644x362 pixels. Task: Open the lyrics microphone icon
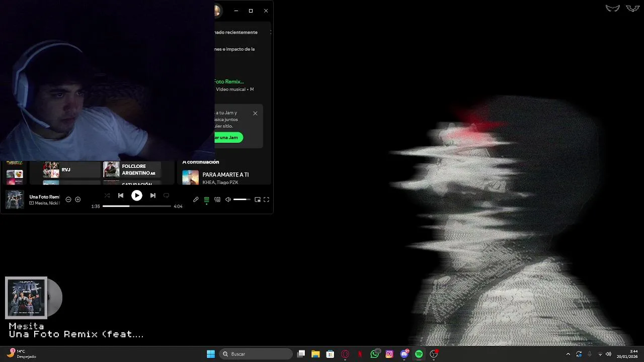click(196, 200)
